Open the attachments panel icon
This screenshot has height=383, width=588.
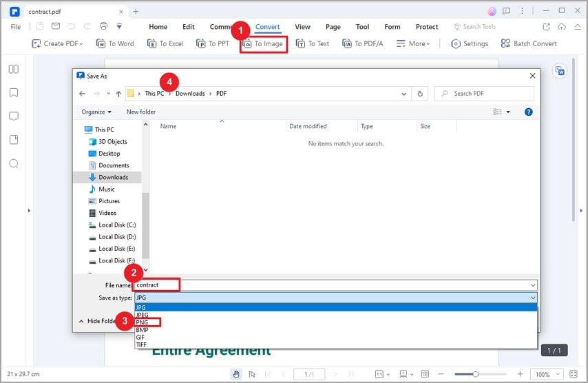click(x=14, y=140)
